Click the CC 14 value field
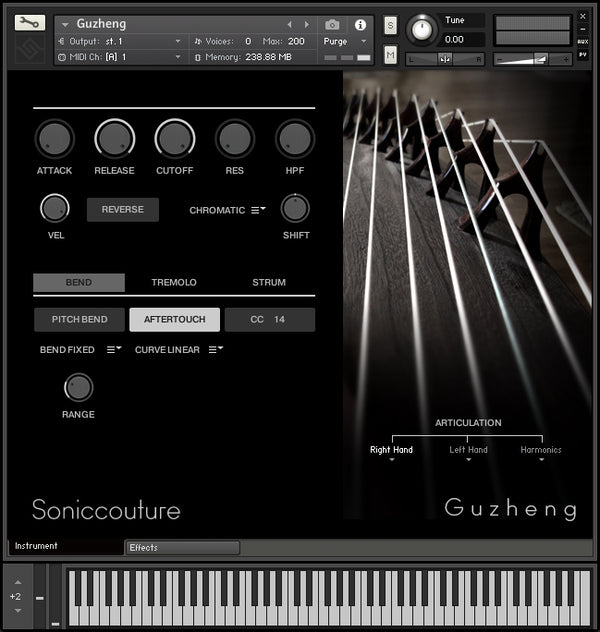600x632 pixels. tap(269, 319)
